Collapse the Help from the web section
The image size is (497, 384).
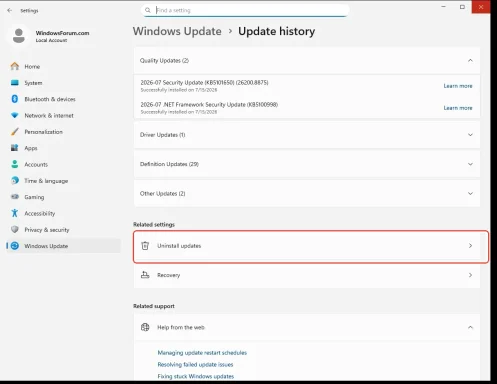pos(470,327)
